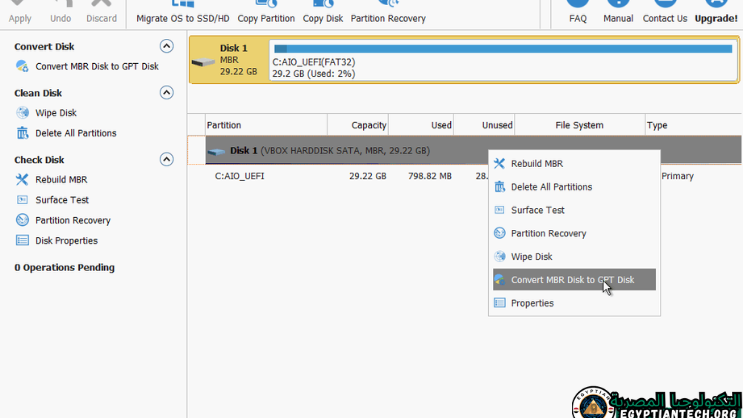
Task: Click the Delete All Partitions trash icon in sidebar
Action: pyautogui.click(x=22, y=133)
